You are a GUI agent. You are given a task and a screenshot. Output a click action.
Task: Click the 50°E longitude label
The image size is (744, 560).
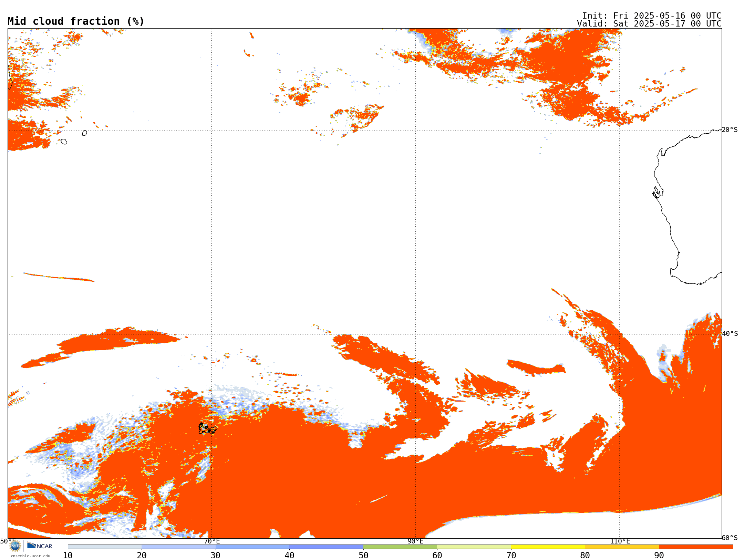(x=8, y=541)
